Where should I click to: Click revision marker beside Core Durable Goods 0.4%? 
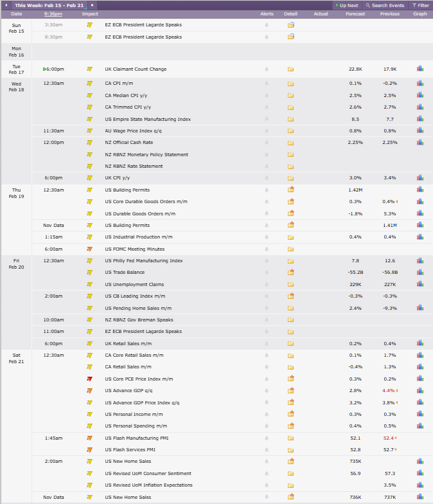coord(397,202)
